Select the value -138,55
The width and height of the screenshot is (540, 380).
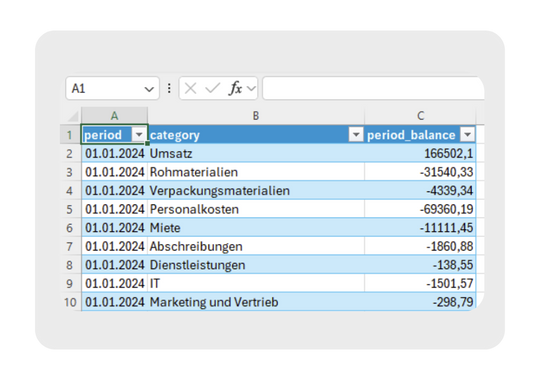click(420, 265)
